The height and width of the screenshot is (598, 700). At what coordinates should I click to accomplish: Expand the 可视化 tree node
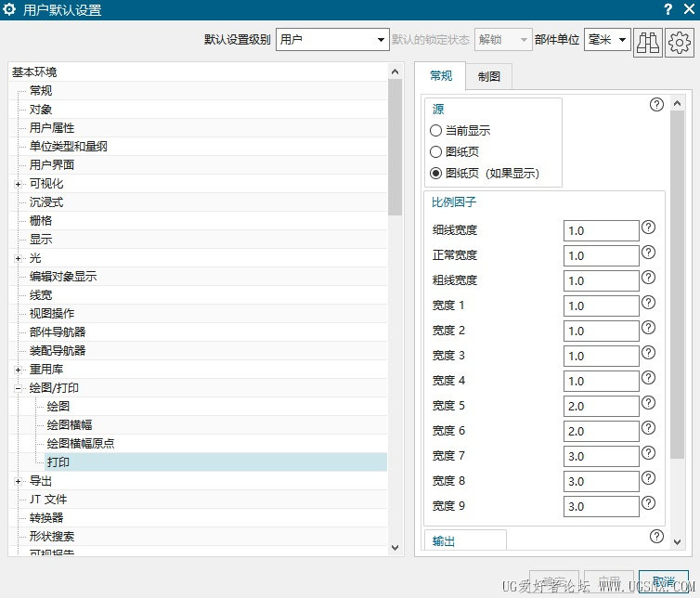click(18, 184)
